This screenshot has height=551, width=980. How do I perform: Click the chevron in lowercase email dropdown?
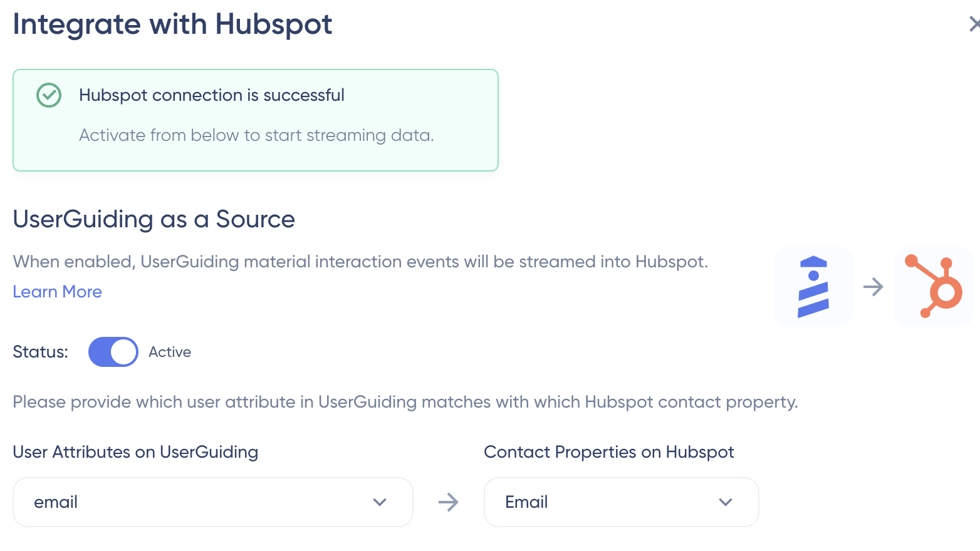tap(380, 502)
